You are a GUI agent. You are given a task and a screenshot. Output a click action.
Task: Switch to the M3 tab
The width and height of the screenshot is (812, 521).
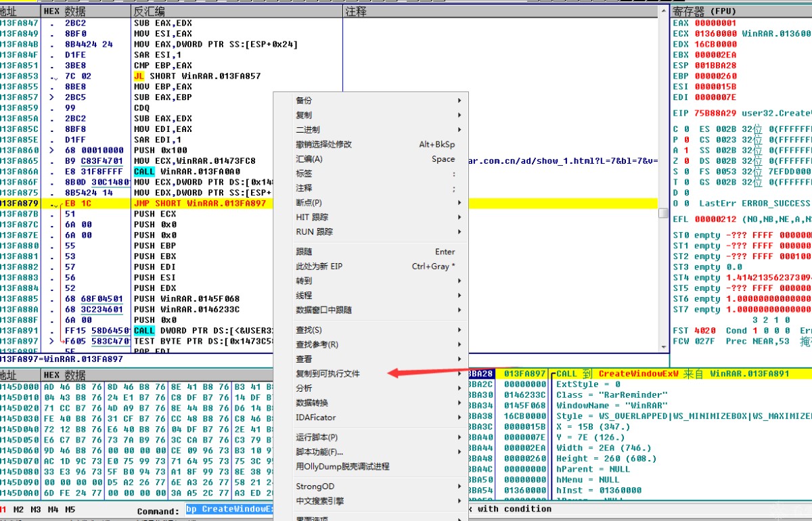pyautogui.click(x=37, y=510)
